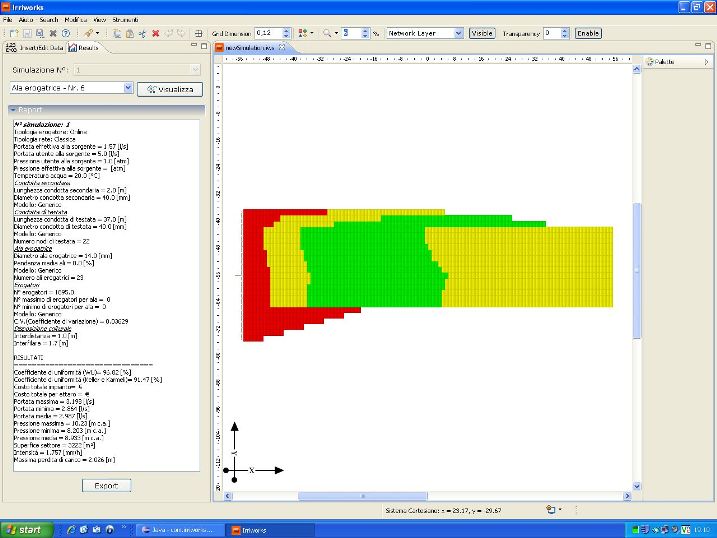The height and width of the screenshot is (538, 717).
Task: Click the new file toolbar icon
Action: tap(13, 33)
